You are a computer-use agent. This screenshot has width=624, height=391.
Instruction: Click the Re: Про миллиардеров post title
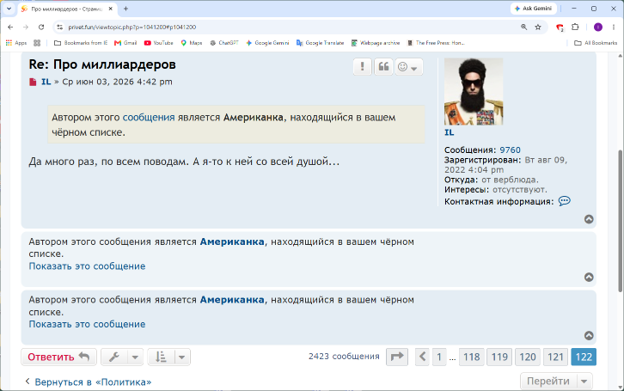(102, 64)
